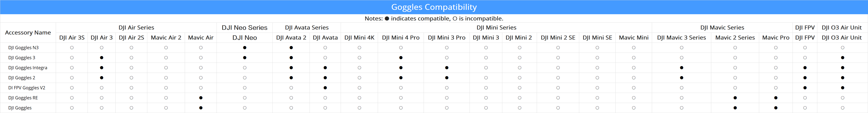Viewport: 868px width, 113px height.
Task: Click the filled dot for DJI Goggles and Mavic Pro
Action: tap(776, 108)
